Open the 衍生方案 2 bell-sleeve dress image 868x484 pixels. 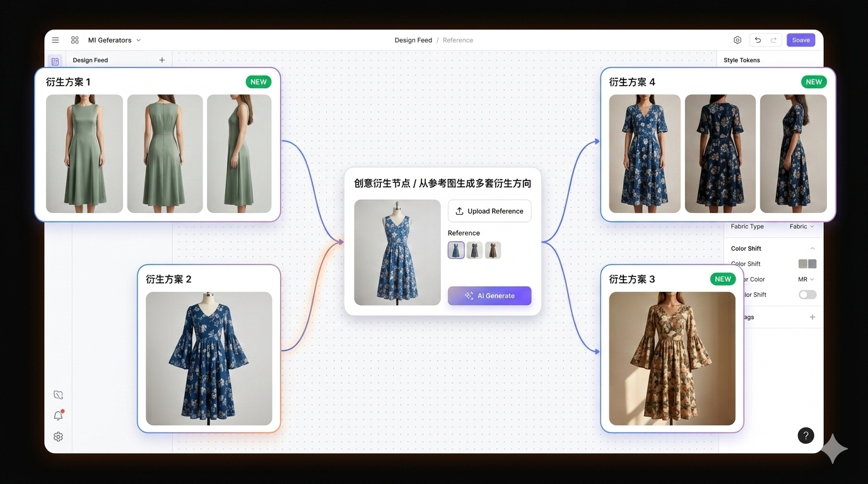(x=209, y=359)
